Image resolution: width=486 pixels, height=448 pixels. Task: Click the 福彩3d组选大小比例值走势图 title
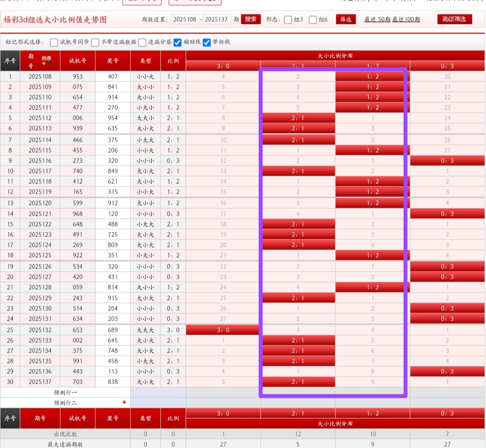click(55, 19)
